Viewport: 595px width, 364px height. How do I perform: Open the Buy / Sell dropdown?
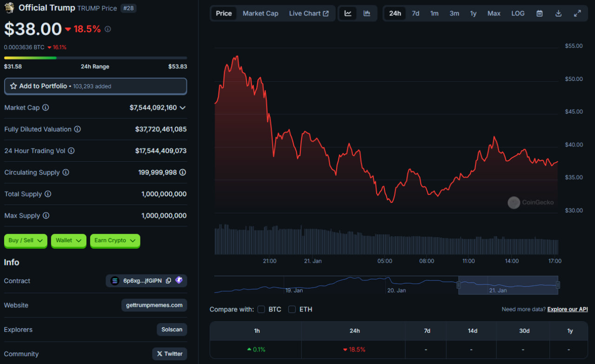(26, 240)
